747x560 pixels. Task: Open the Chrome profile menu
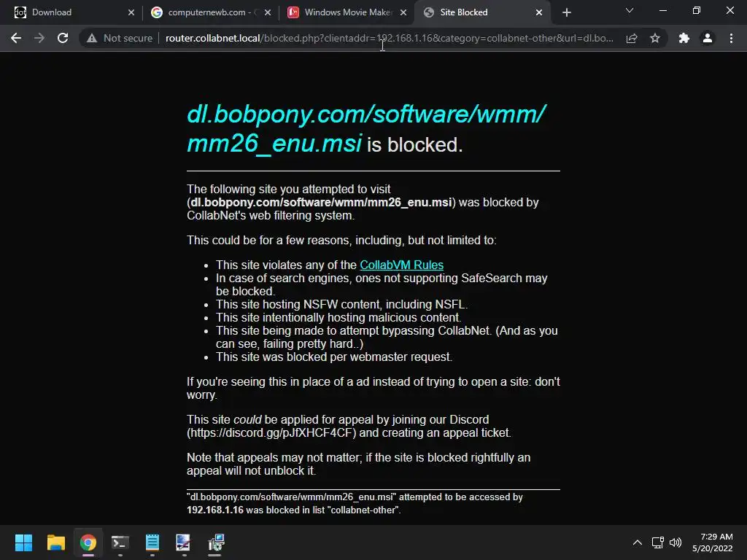coord(708,38)
